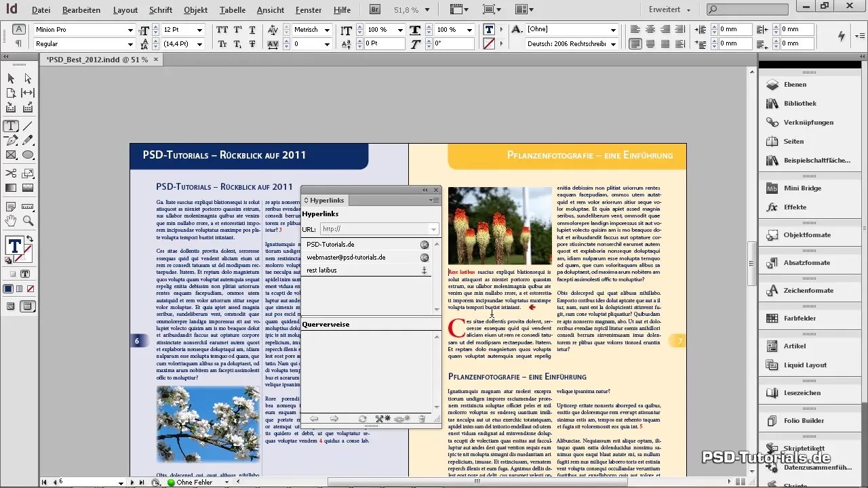Viewport: 868px width, 488px height.
Task: Open the Deutsch language dropdown
Action: (x=614, y=44)
